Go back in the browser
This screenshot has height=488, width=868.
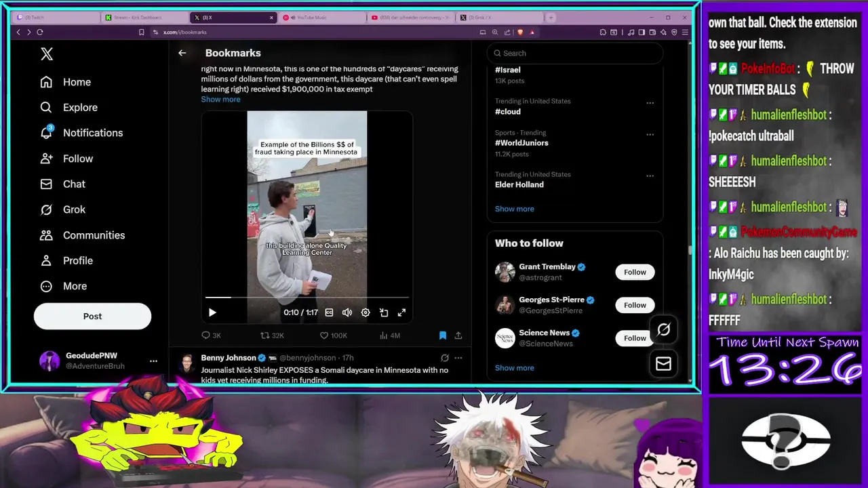click(x=18, y=32)
